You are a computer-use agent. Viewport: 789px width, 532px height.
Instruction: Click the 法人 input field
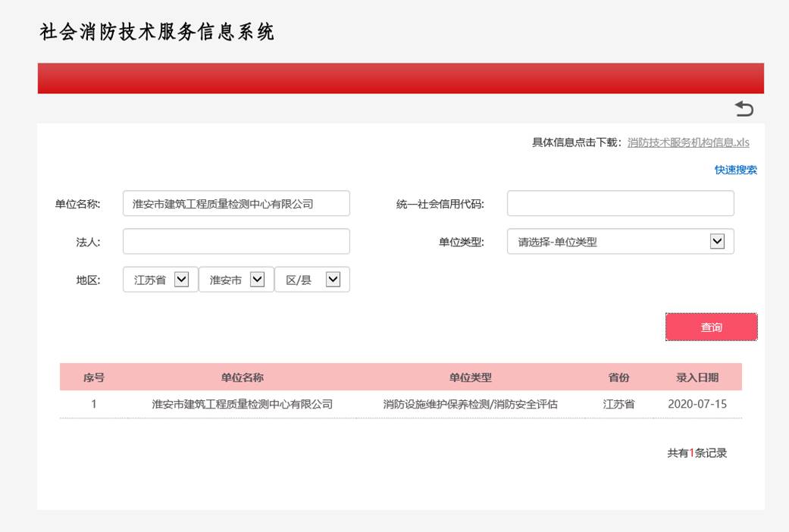click(236, 241)
